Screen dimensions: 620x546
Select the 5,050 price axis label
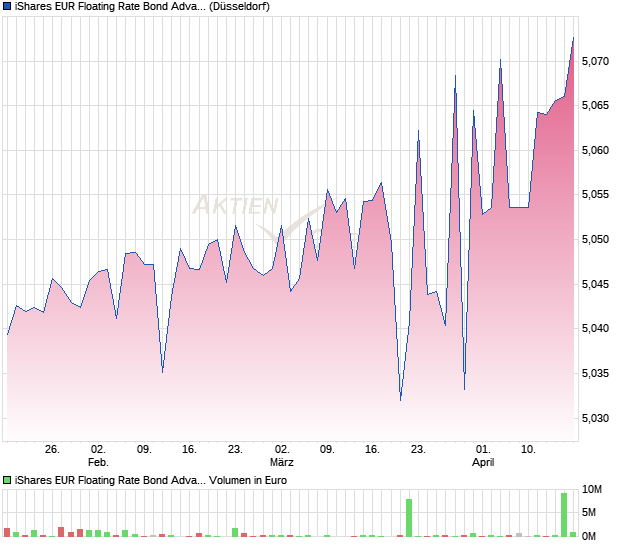point(595,239)
